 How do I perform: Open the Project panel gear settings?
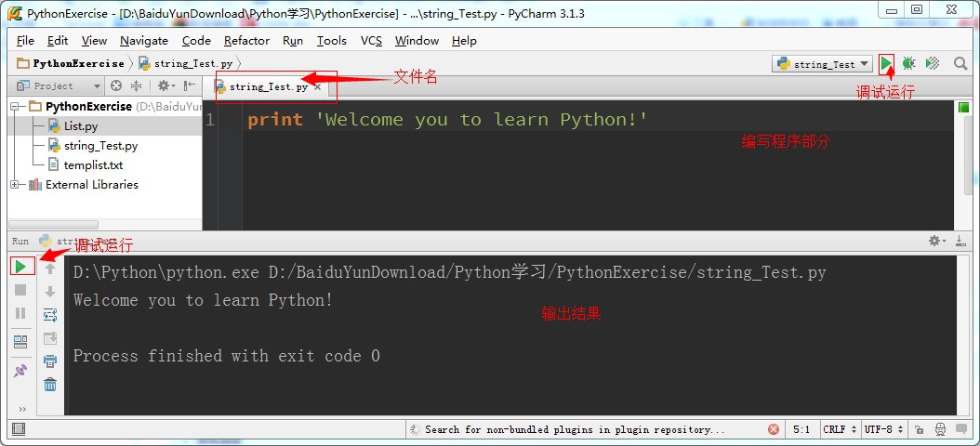click(166, 85)
